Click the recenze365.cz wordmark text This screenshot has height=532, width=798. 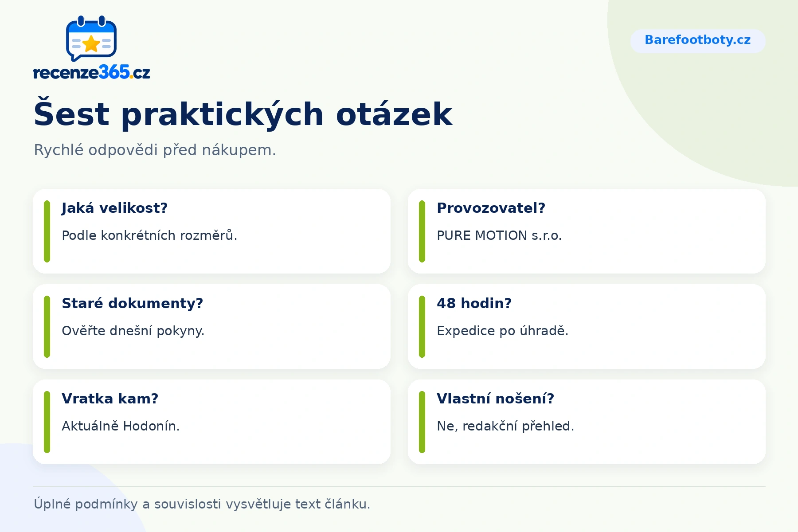pos(92,72)
